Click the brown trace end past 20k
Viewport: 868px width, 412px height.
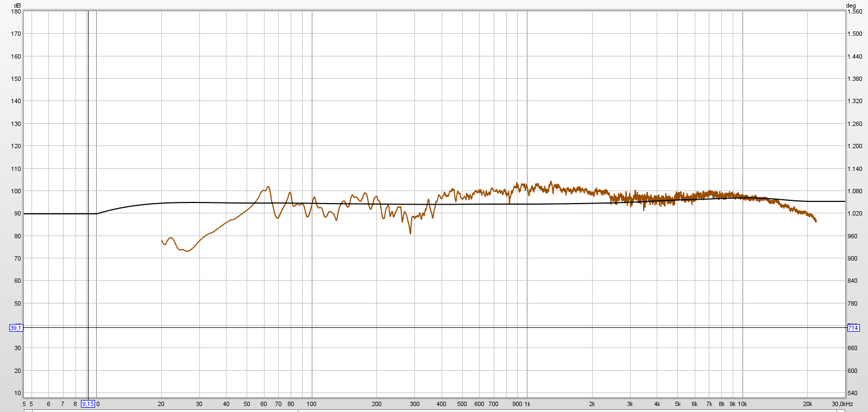coord(815,220)
